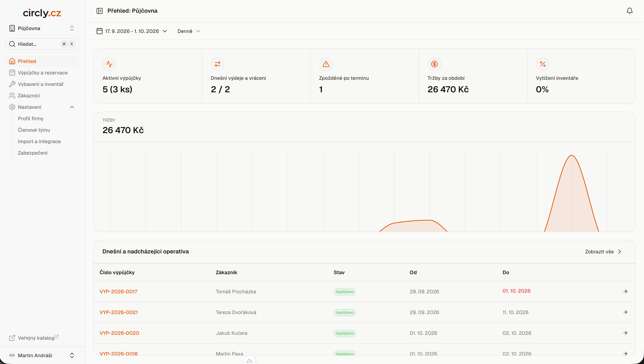Focus the Hledat... search field
The width and height of the screenshot is (644, 364).
42,44
